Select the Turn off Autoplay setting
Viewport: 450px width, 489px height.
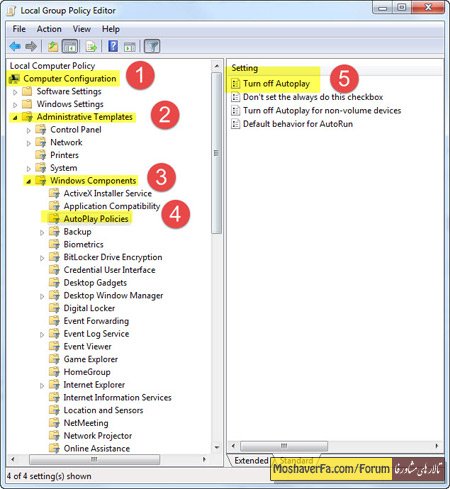coord(276,84)
